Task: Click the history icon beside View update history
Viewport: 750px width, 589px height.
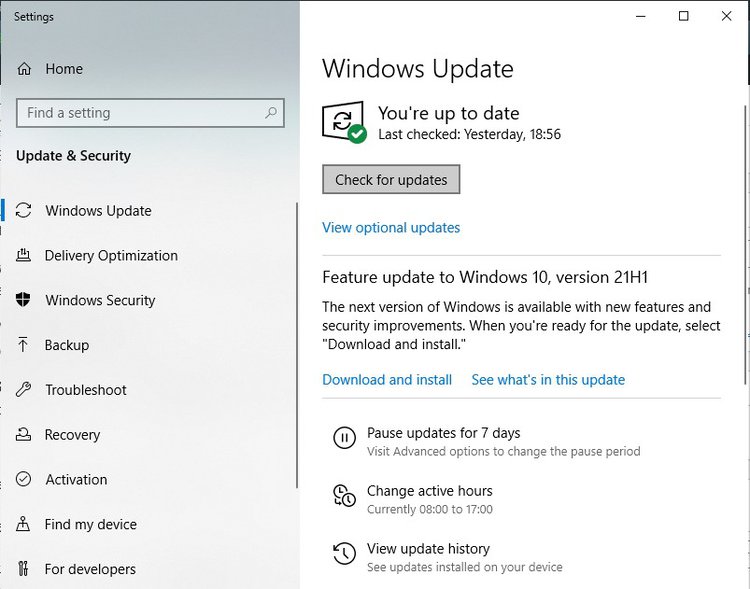Action: [344, 553]
